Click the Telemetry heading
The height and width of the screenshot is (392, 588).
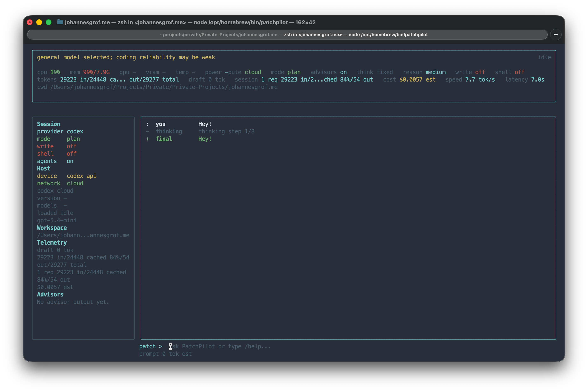point(52,243)
